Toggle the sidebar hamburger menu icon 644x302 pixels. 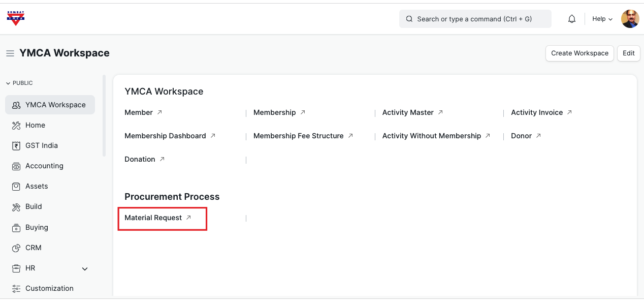click(10, 53)
